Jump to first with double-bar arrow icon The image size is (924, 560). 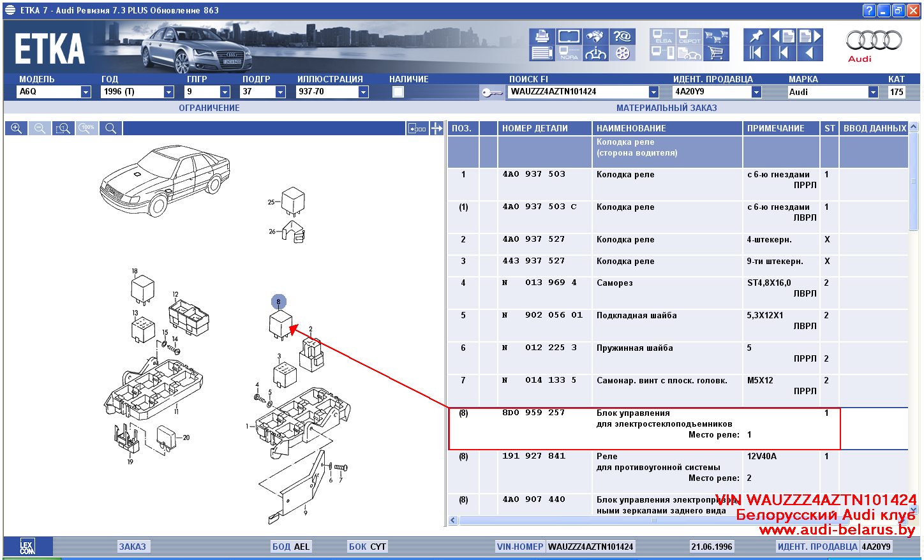click(756, 53)
